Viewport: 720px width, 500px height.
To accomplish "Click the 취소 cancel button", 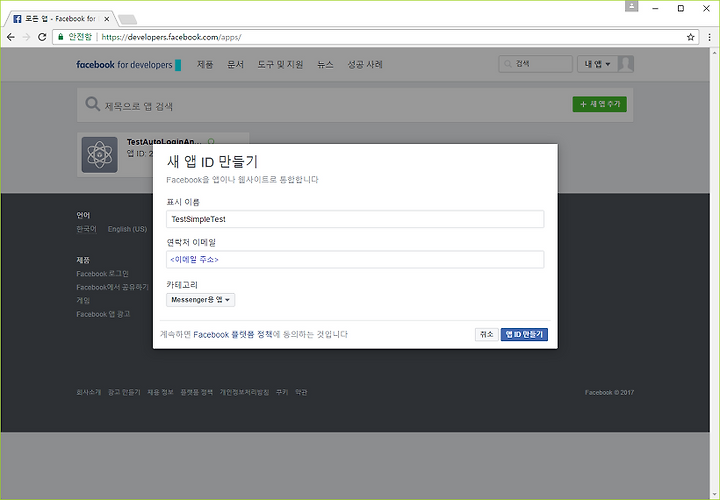I will [486, 335].
